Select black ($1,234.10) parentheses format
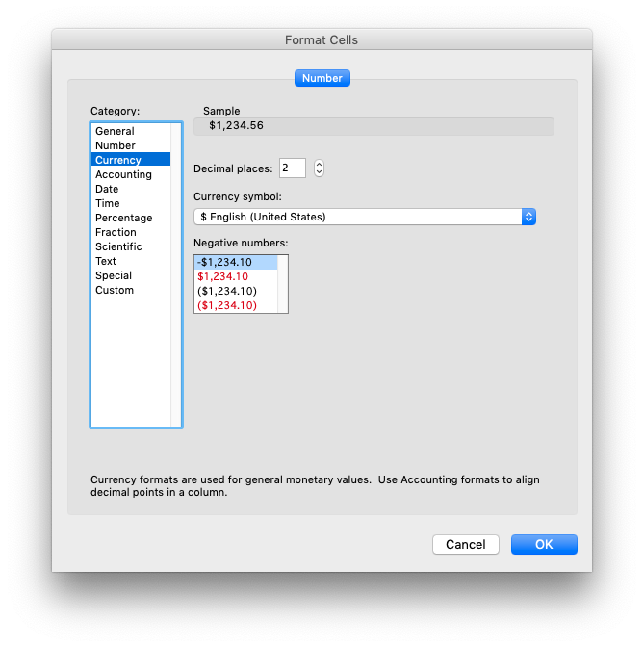This screenshot has height=647, width=644. tap(236, 291)
